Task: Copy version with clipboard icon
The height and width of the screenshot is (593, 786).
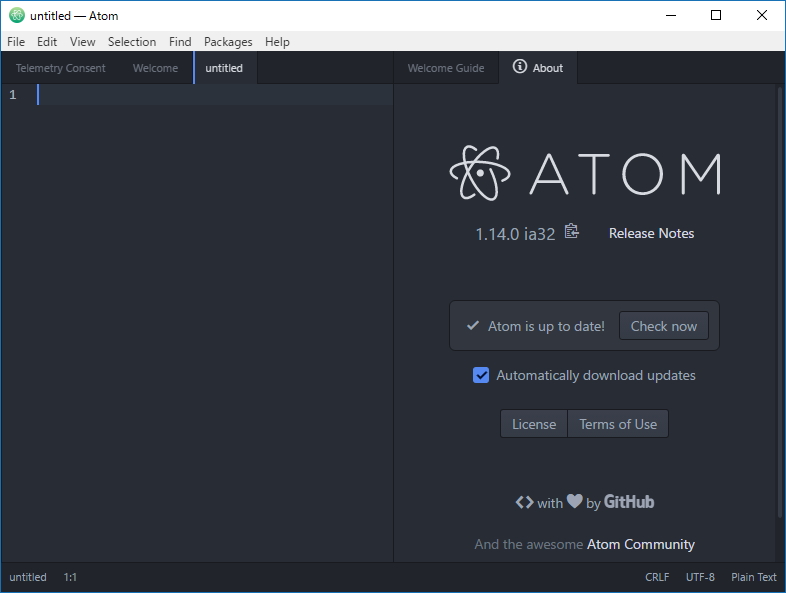Action: tap(571, 232)
